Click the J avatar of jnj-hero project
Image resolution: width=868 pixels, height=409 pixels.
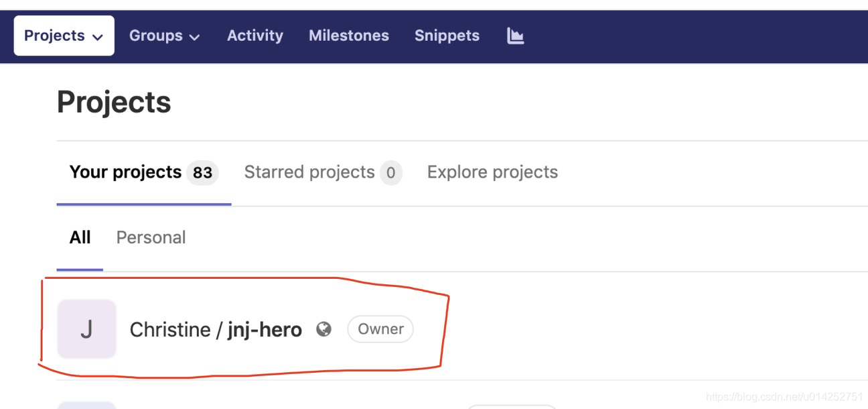coord(86,329)
